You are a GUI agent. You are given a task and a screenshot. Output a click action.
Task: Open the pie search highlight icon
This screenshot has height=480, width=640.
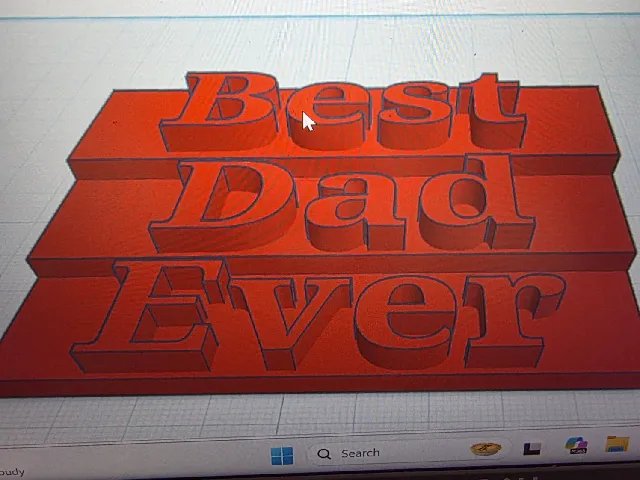(486, 448)
